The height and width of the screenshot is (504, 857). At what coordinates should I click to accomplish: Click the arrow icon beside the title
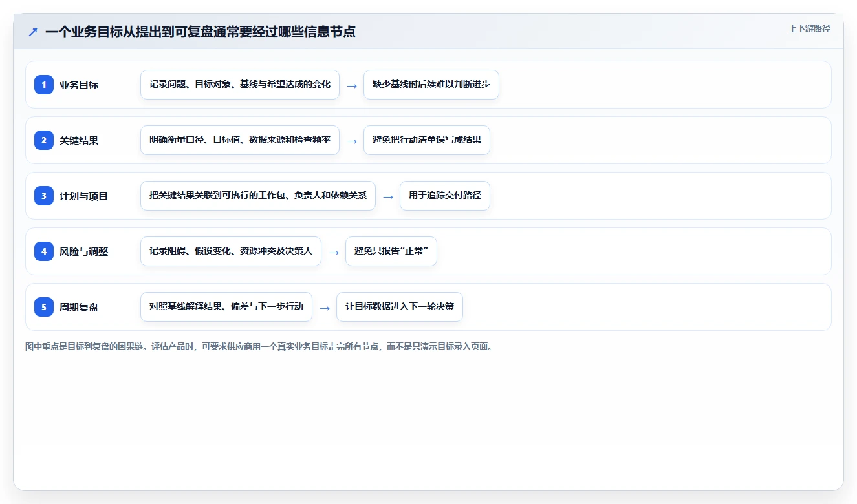(x=33, y=32)
